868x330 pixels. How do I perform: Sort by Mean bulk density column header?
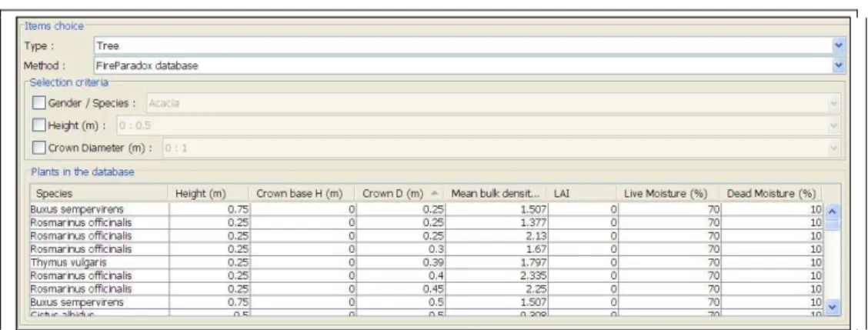pyautogui.click(x=496, y=194)
